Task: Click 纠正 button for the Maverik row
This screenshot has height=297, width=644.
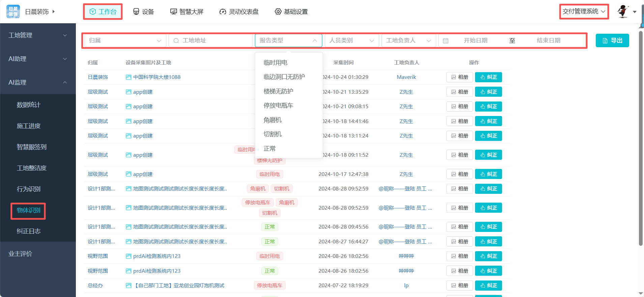Action: pyautogui.click(x=488, y=77)
